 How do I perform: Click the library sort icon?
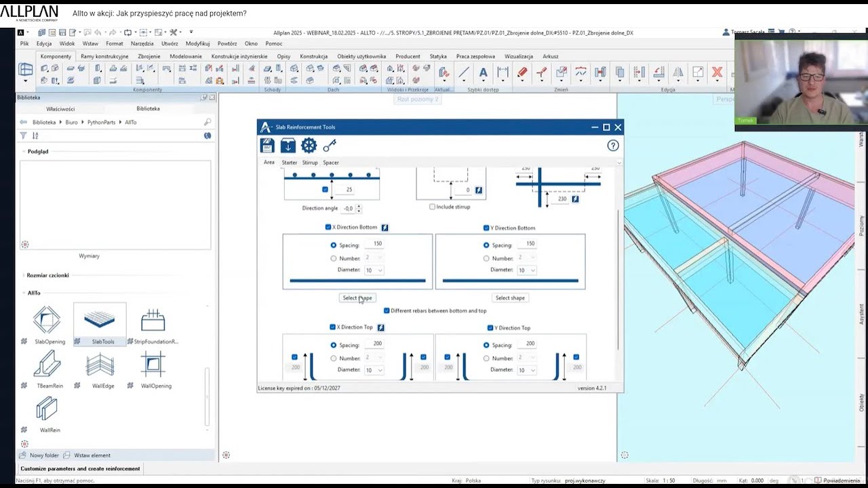35,136
